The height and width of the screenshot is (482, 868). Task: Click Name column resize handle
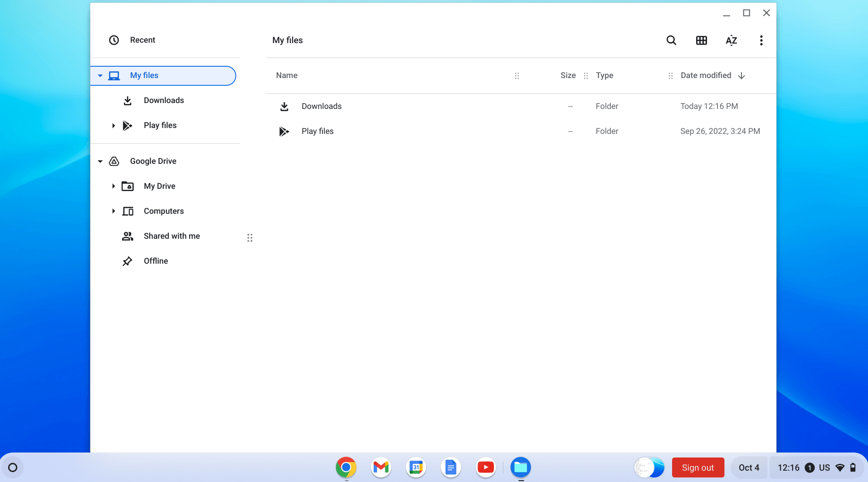pyautogui.click(x=517, y=76)
